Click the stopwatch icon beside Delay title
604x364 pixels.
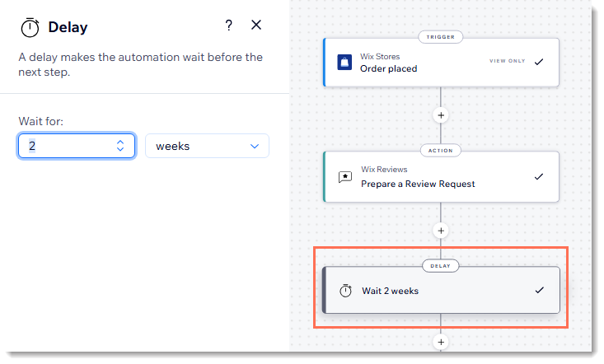(x=29, y=27)
